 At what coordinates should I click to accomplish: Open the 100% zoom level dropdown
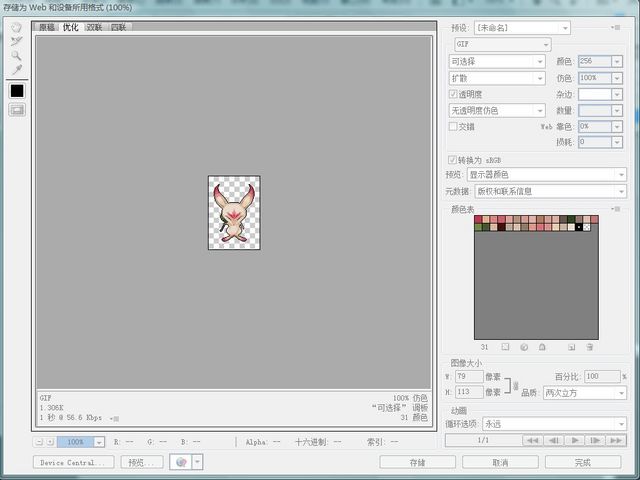(99, 442)
